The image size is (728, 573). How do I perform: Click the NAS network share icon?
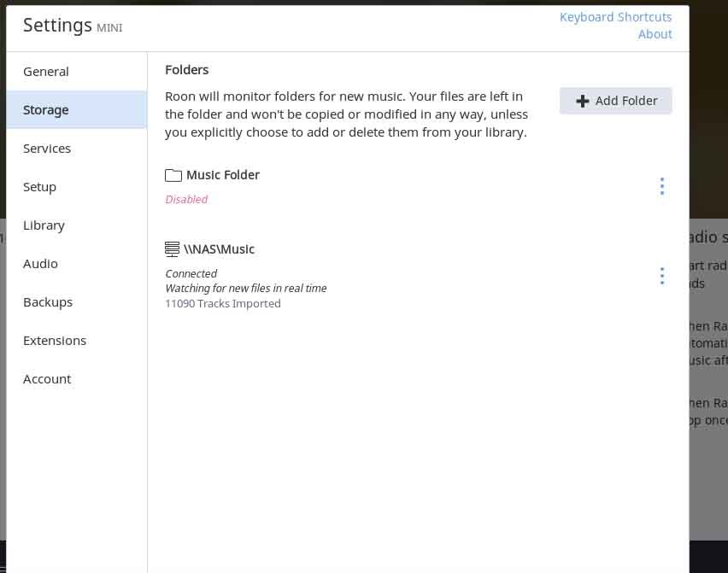pos(172,249)
